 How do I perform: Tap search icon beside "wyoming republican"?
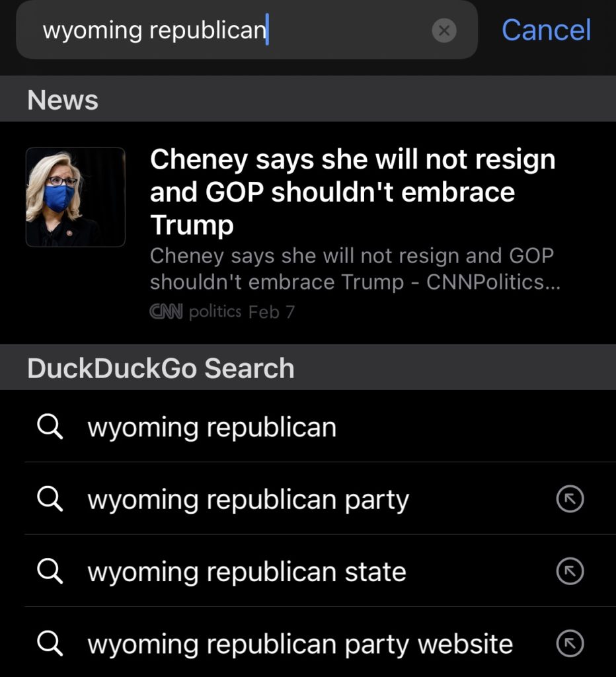tap(50, 427)
